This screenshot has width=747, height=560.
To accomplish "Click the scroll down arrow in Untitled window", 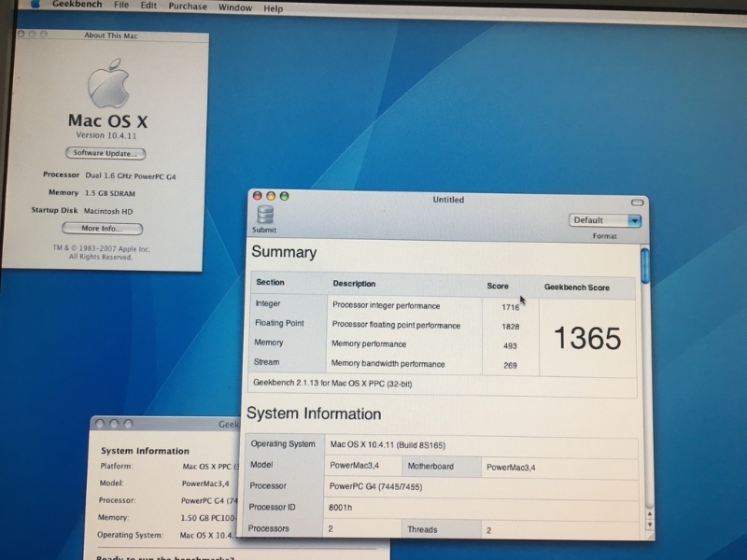I will point(650,525).
